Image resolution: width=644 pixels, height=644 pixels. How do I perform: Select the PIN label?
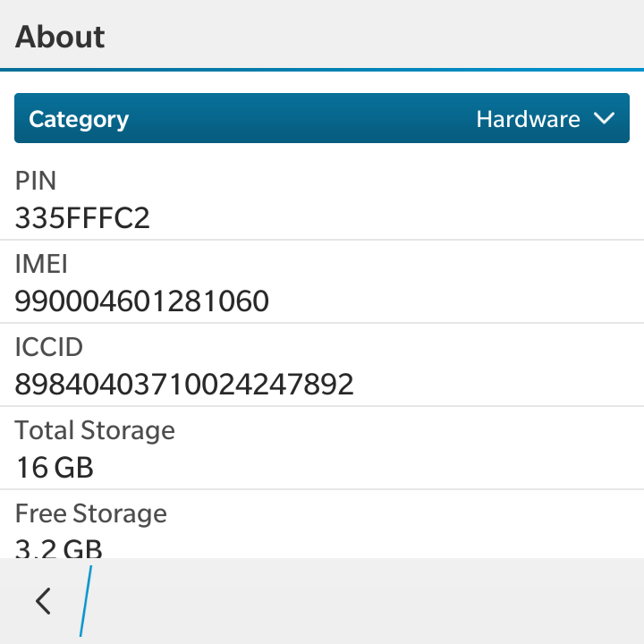(36, 181)
